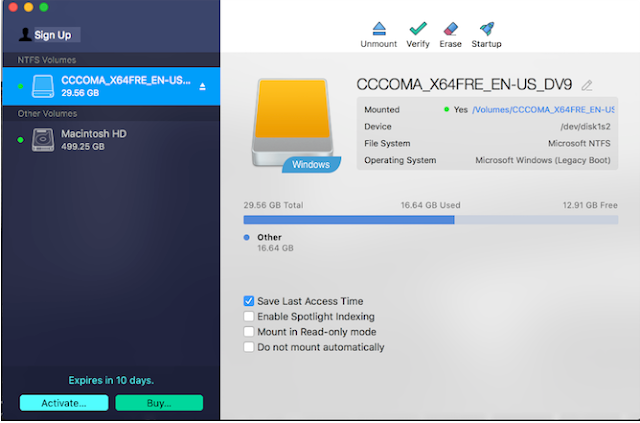Click the green status dot beside Macintosh HD
Image resolution: width=640 pixels, height=423 pixels.
tap(20, 140)
